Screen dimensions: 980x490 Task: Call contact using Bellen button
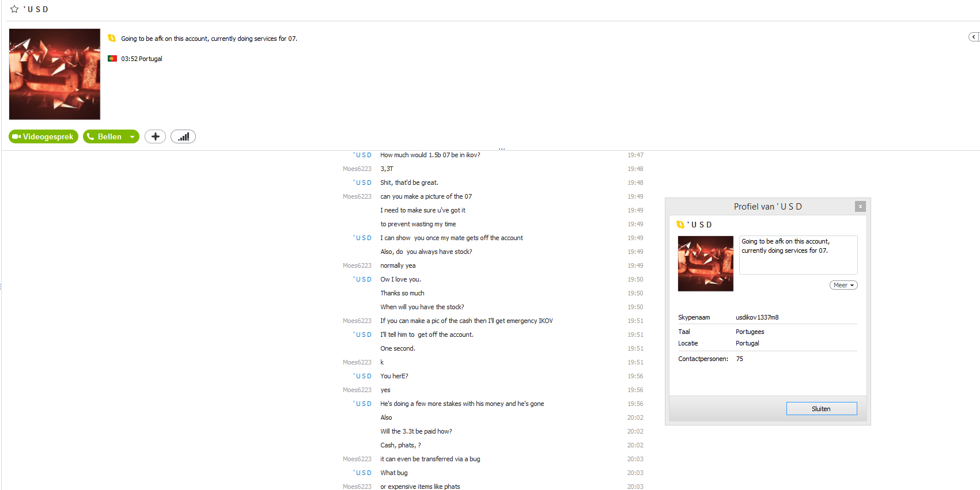click(x=105, y=136)
